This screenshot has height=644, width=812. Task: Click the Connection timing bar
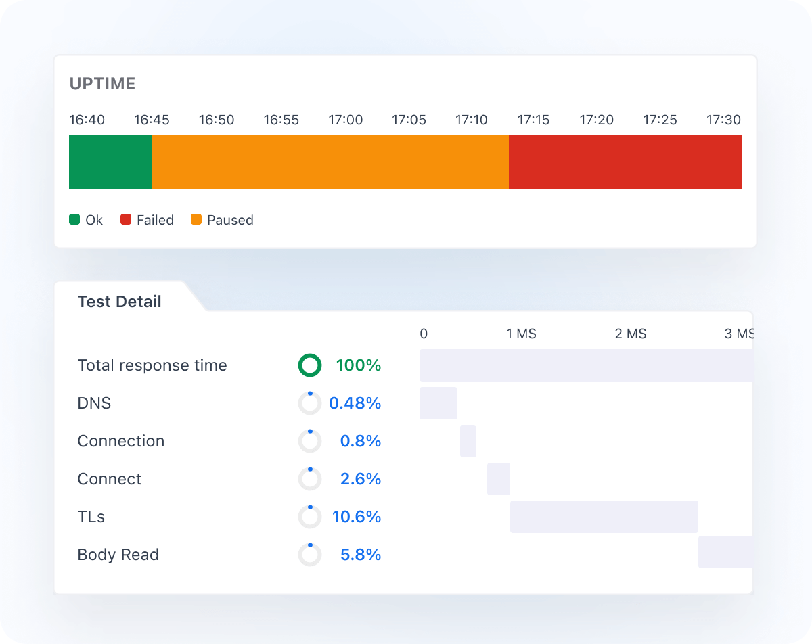point(468,441)
